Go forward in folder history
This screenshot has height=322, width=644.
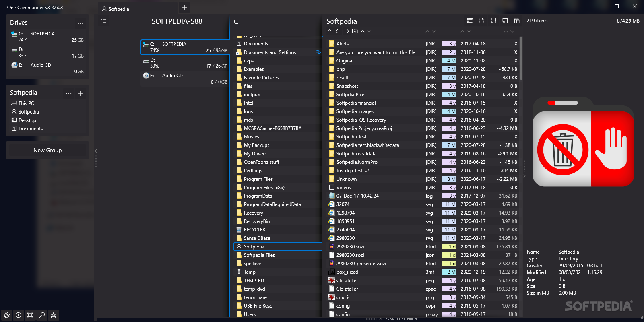coord(347,31)
